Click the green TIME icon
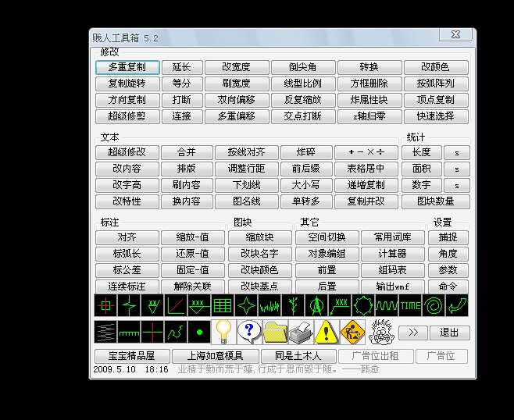 [x=410, y=305]
